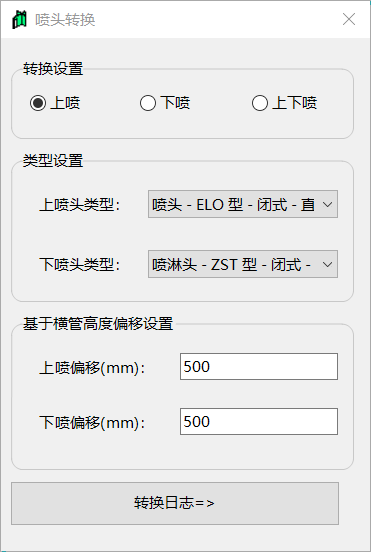The height and width of the screenshot is (552, 371).
Task: Click the 下喷头类型 label
Action: (80, 264)
